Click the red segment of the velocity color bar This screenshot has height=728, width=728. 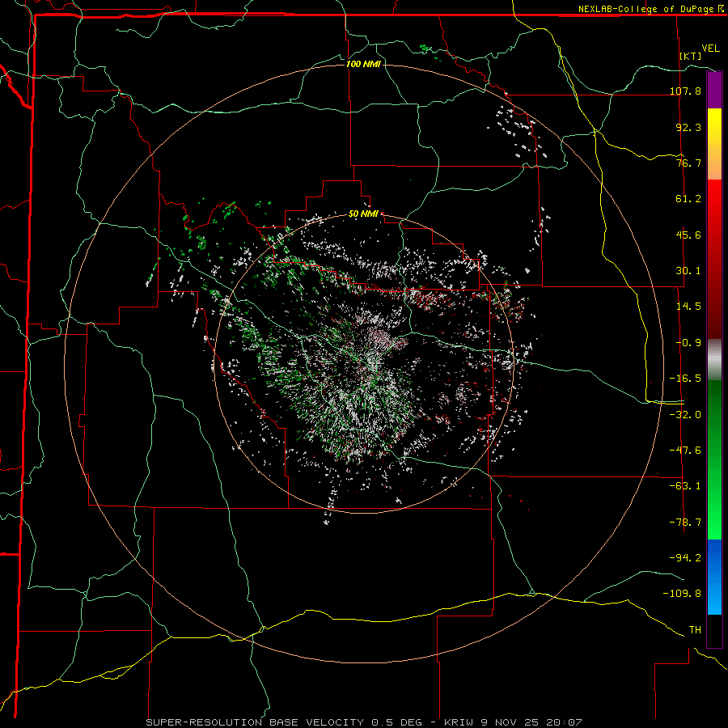click(714, 259)
